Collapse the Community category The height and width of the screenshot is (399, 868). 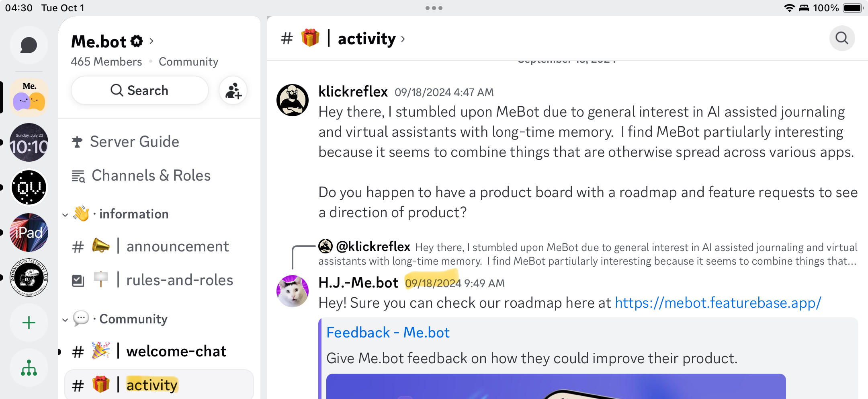click(x=65, y=319)
